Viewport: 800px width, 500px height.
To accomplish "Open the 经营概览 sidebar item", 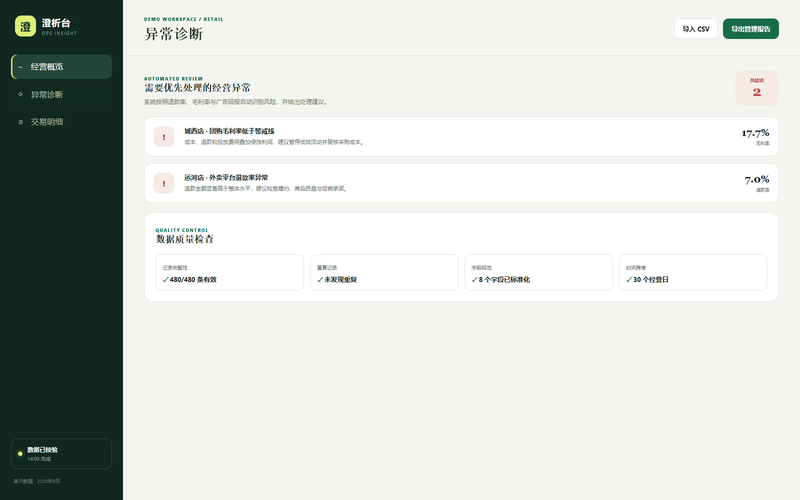I will [62, 67].
